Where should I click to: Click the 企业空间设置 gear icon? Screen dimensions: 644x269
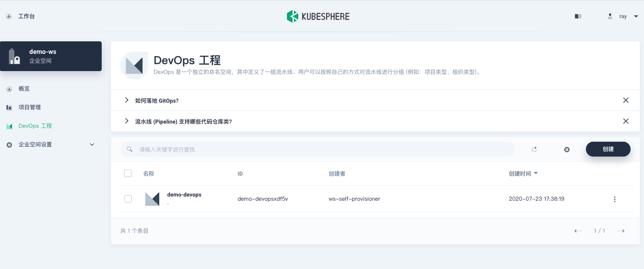(x=9, y=145)
